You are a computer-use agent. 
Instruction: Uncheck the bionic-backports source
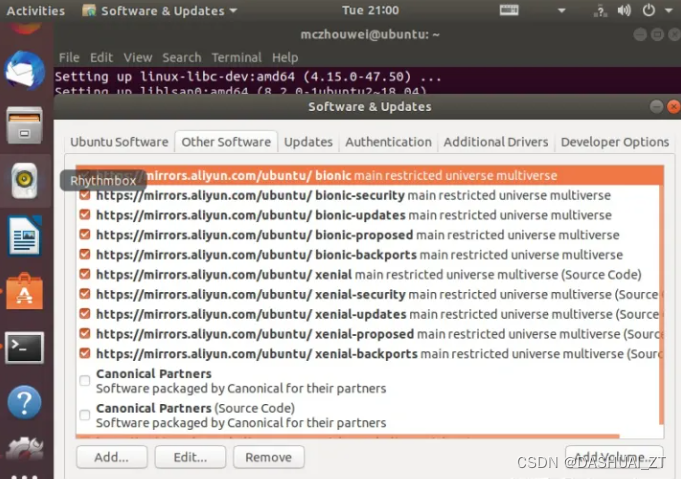pyautogui.click(x=85, y=254)
